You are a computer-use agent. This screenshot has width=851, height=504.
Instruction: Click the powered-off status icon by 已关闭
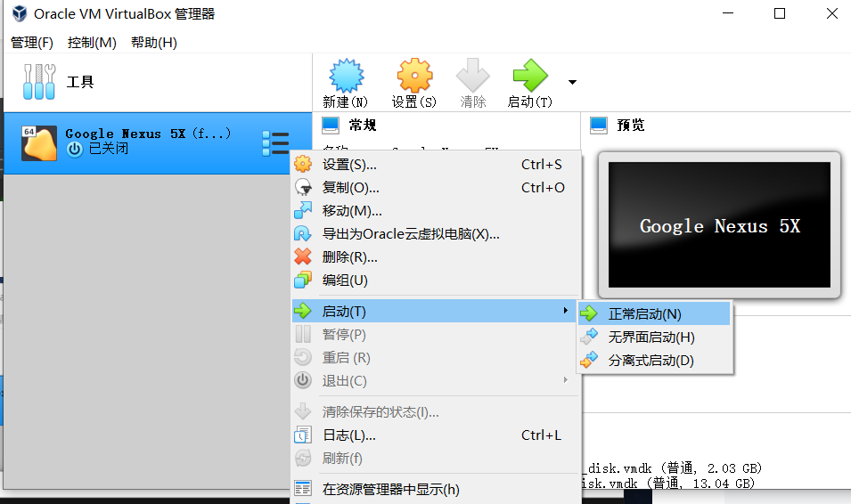[74, 150]
